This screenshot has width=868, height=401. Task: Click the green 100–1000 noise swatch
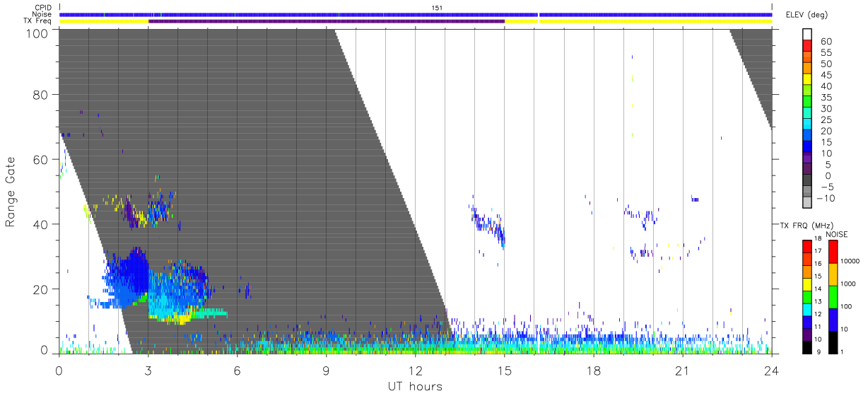click(x=833, y=296)
